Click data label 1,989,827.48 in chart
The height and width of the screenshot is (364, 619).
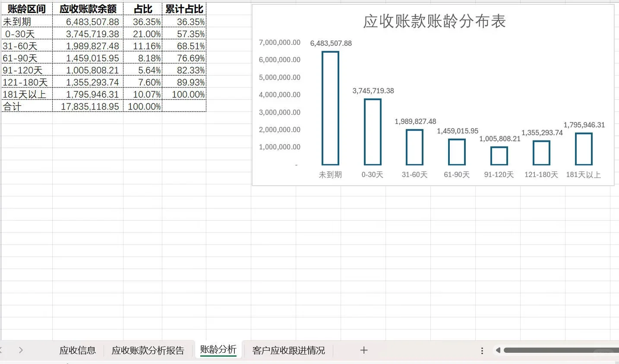coord(415,122)
